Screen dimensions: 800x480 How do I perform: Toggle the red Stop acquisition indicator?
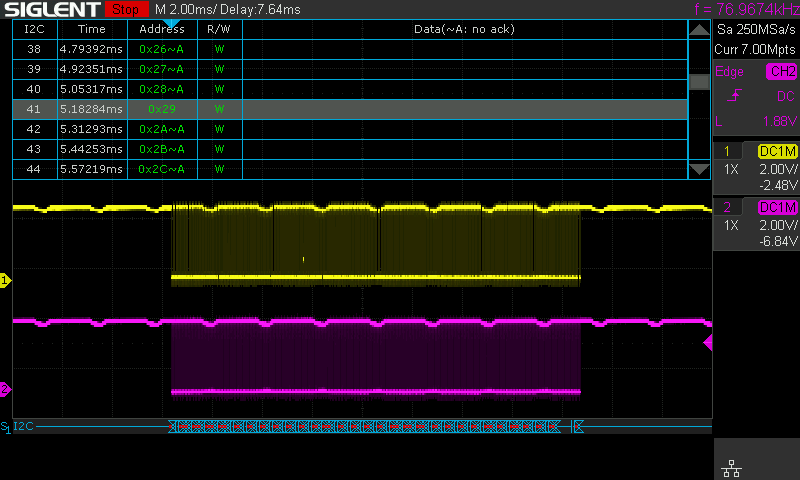[123, 9]
